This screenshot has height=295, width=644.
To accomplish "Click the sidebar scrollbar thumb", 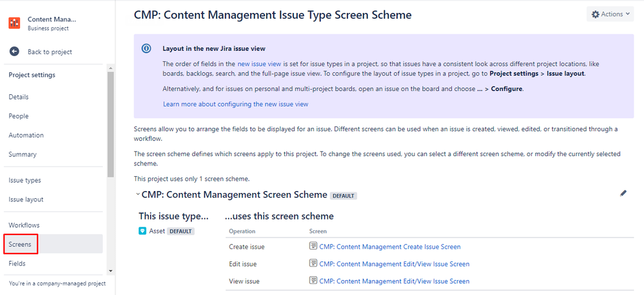I will pos(110,124).
